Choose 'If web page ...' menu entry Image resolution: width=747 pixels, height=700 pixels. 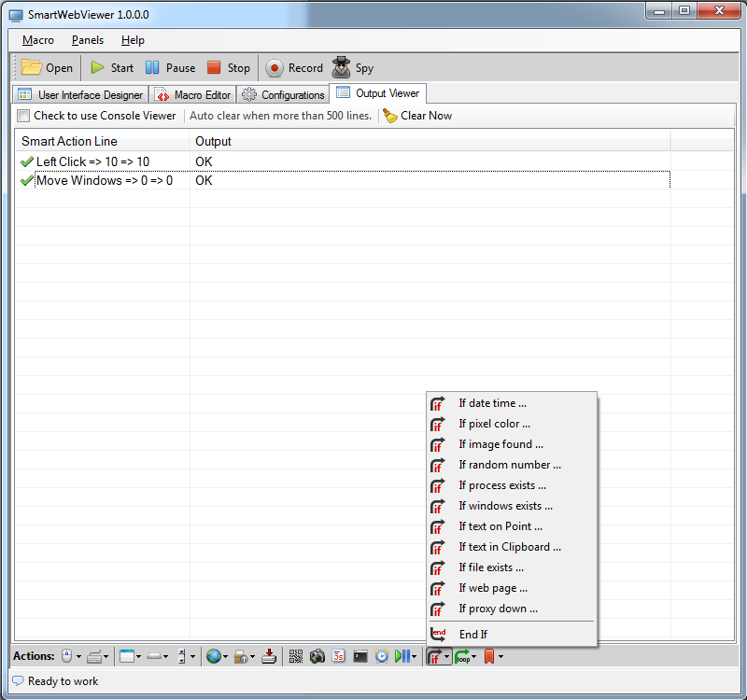pos(512,588)
